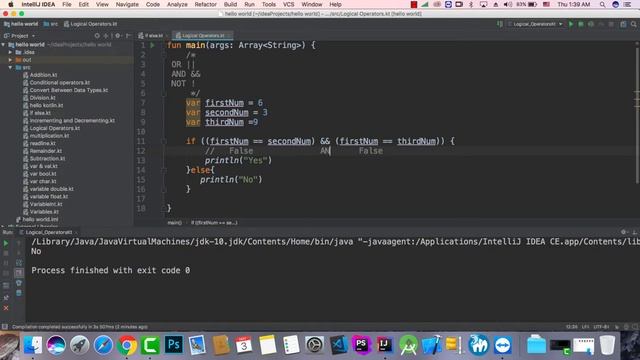The width and height of the screenshot is (640, 360).
Task: Expand the .idea folder
Action: tap(10, 52)
